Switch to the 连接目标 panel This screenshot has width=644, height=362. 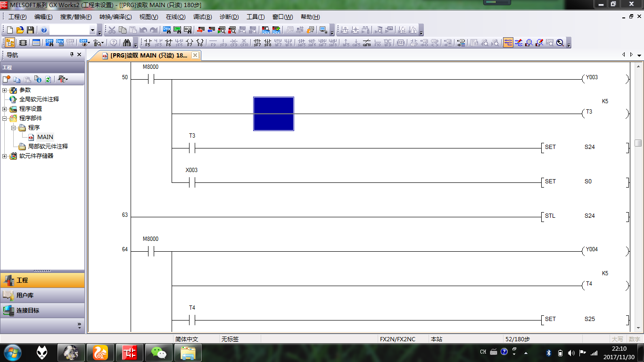click(x=42, y=311)
